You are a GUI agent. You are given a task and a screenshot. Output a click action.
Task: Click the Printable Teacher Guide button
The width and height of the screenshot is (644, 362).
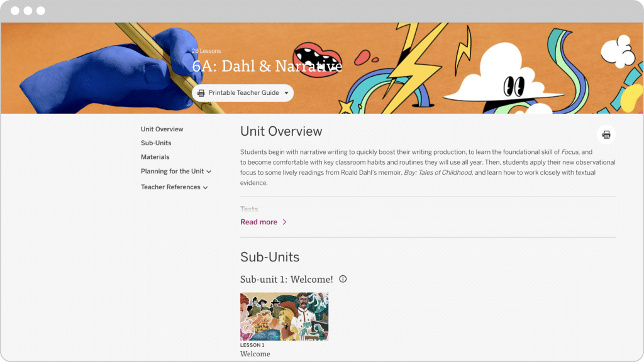coord(243,93)
